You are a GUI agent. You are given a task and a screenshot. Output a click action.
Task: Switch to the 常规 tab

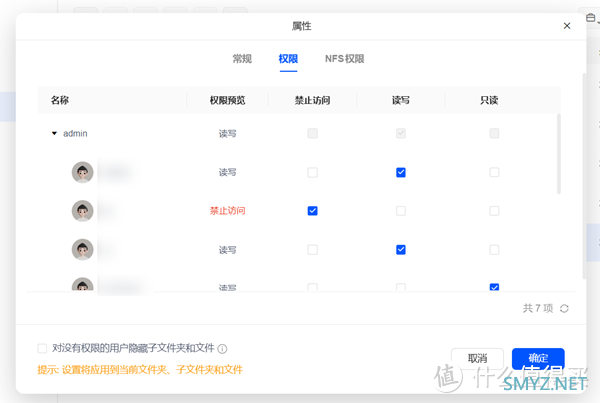tap(242, 59)
